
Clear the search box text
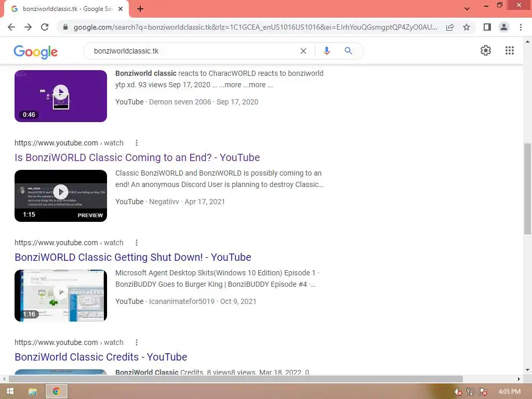(303, 51)
